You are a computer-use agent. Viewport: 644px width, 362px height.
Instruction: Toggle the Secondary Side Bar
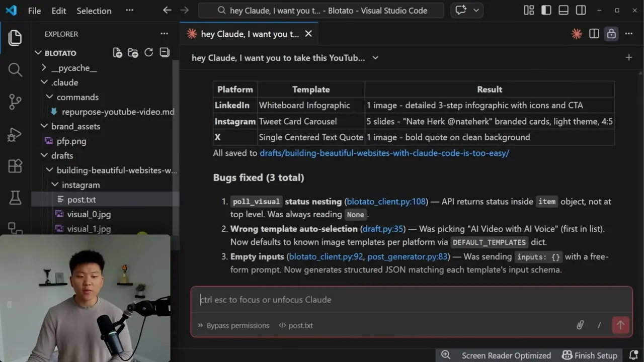coord(581,10)
